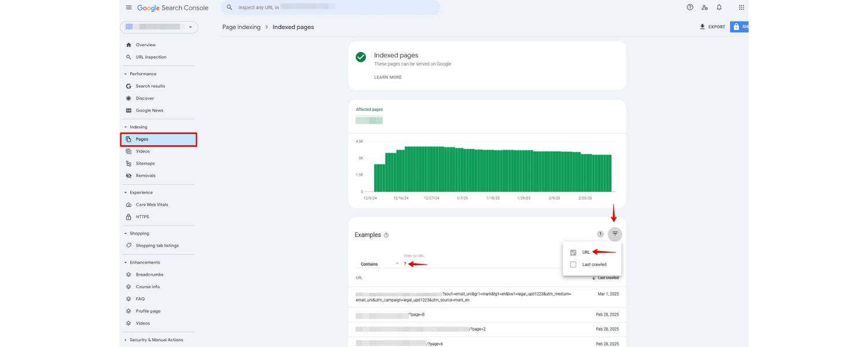The height and width of the screenshot is (347, 868).
Task: Select the Sitemaps report
Action: pos(146,163)
